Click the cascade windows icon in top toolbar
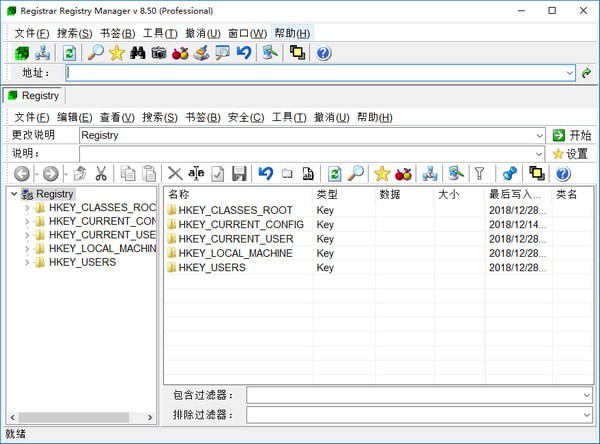Screen dimensions: 600x444 point(297,53)
